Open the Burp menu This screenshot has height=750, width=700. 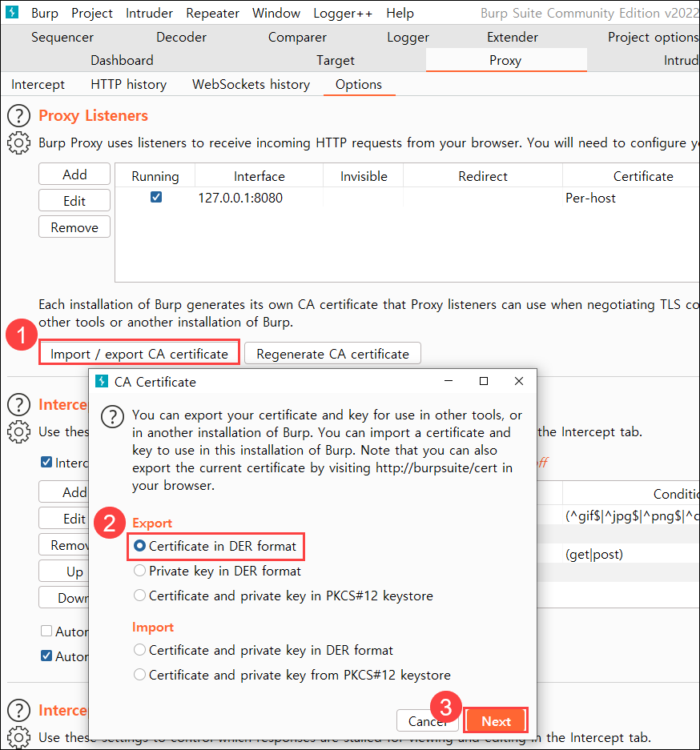click(x=45, y=13)
